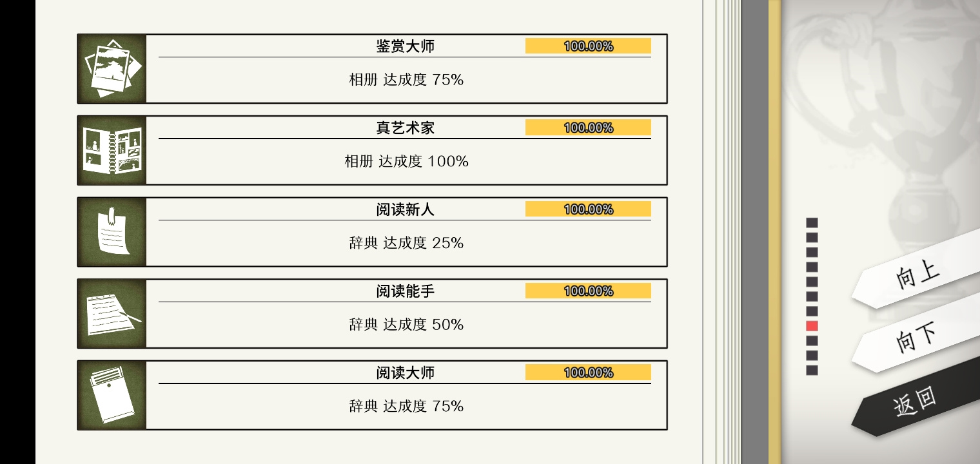The image size is (980, 464).
Task: Click the 阅读大师 100.00% progress bar
Action: pos(588,372)
